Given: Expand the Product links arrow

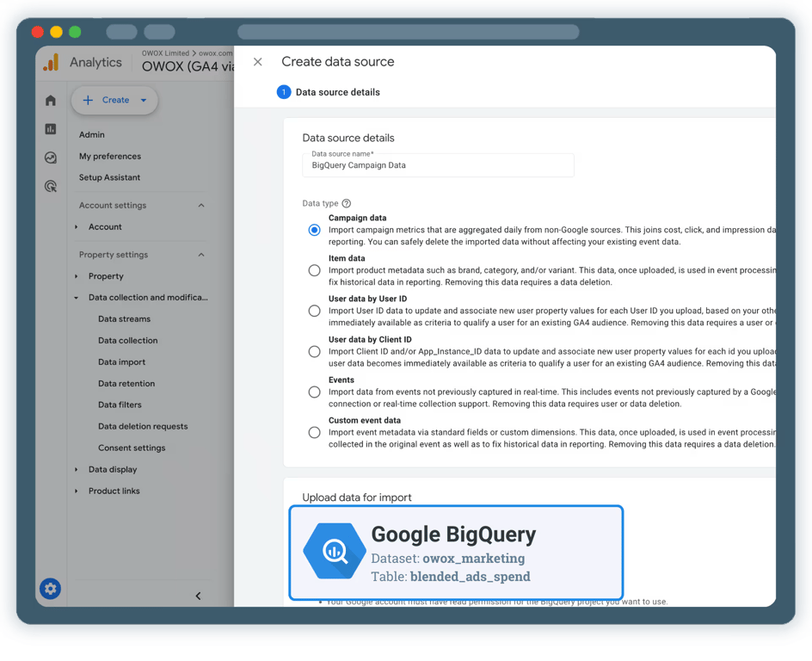Looking at the screenshot, I should click(x=76, y=491).
